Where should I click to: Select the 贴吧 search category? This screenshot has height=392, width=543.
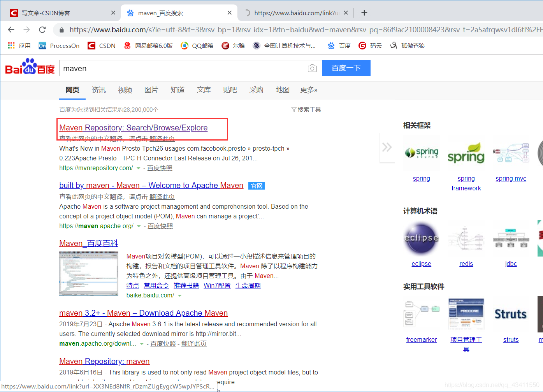pos(230,90)
